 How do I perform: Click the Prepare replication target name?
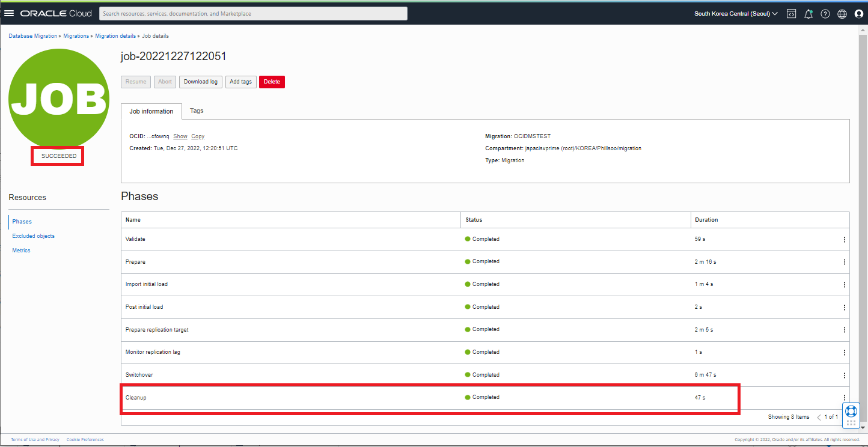tap(157, 330)
